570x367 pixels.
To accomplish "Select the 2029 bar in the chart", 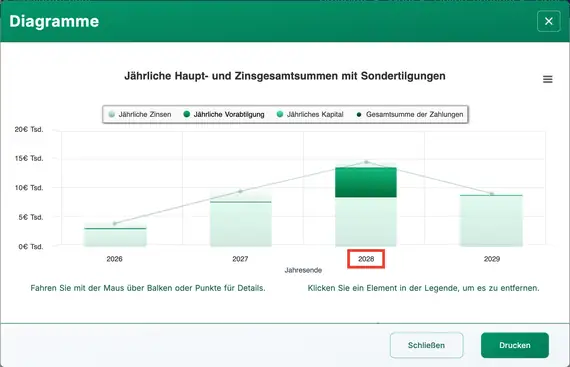I will pos(491,221).
